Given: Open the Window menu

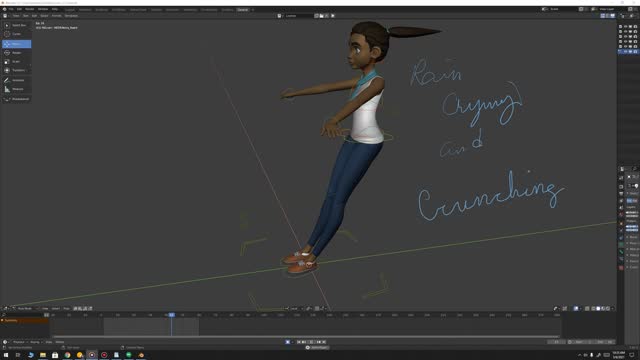Looking at the screenshot, I should pos(43,9).
